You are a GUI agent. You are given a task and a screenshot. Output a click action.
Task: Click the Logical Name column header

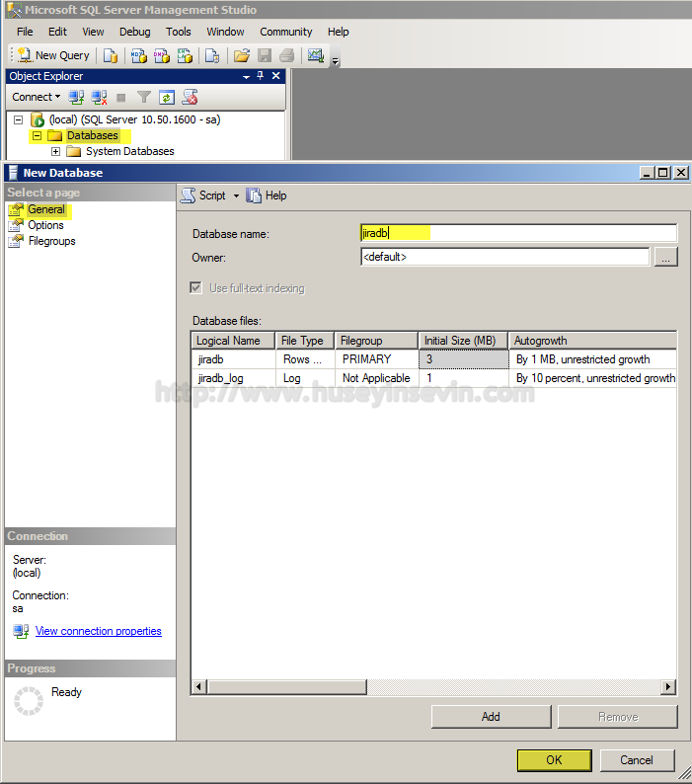tap(233, 341)
